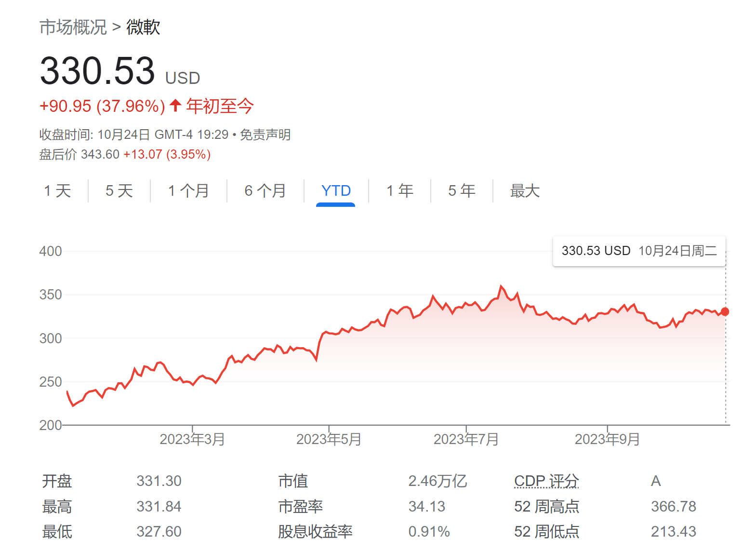Viewport: 756px width, 553px height.
Task: Click the CDP 评分 label link
Action: (546, 481)
